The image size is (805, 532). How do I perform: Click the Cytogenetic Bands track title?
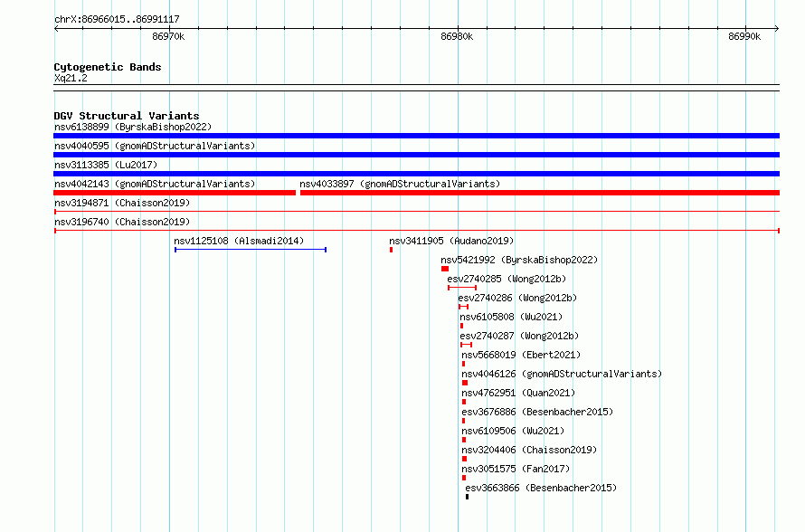coord(108,67)
